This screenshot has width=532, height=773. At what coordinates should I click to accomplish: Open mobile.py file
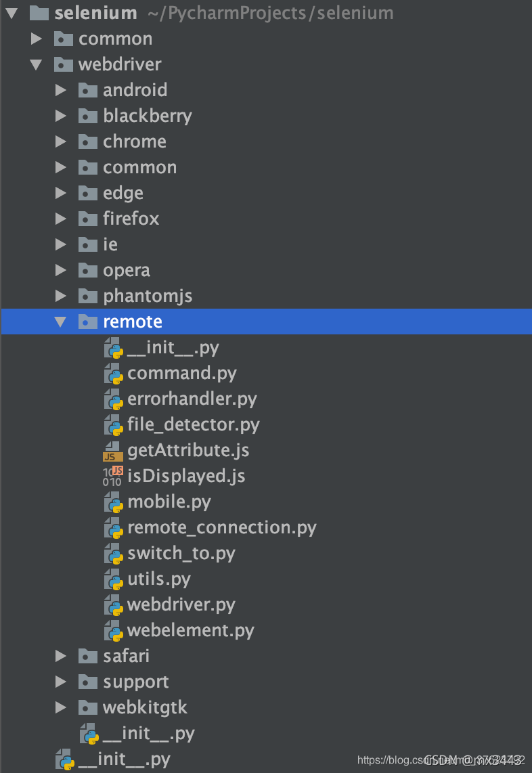coord(169,502)
